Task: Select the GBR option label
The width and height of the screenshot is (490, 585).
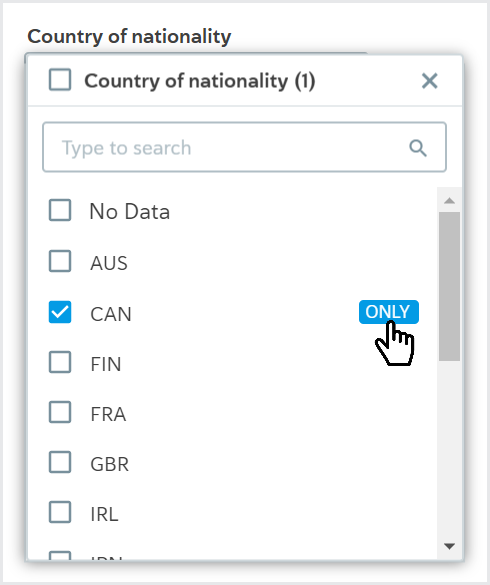Action: (110, 464)
